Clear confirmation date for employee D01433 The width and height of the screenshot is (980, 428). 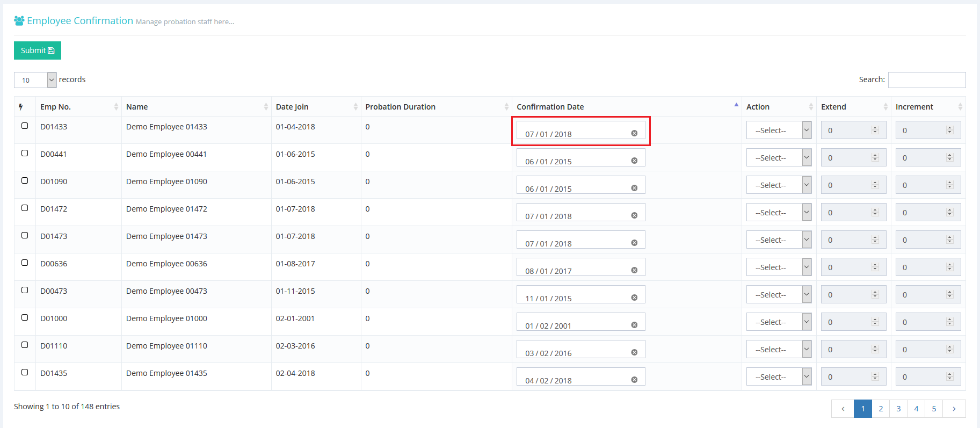click(x=634, y=133)
